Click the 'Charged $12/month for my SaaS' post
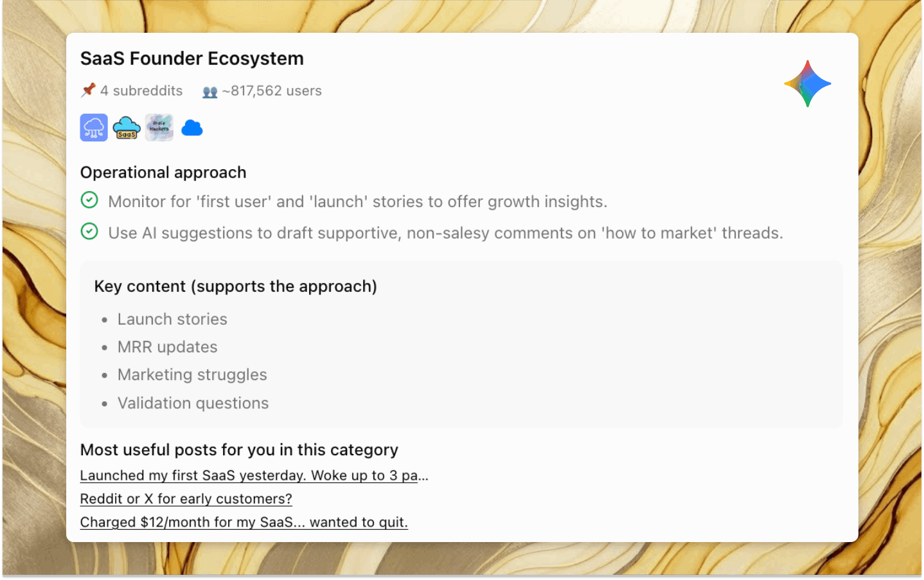 [244, 521]
